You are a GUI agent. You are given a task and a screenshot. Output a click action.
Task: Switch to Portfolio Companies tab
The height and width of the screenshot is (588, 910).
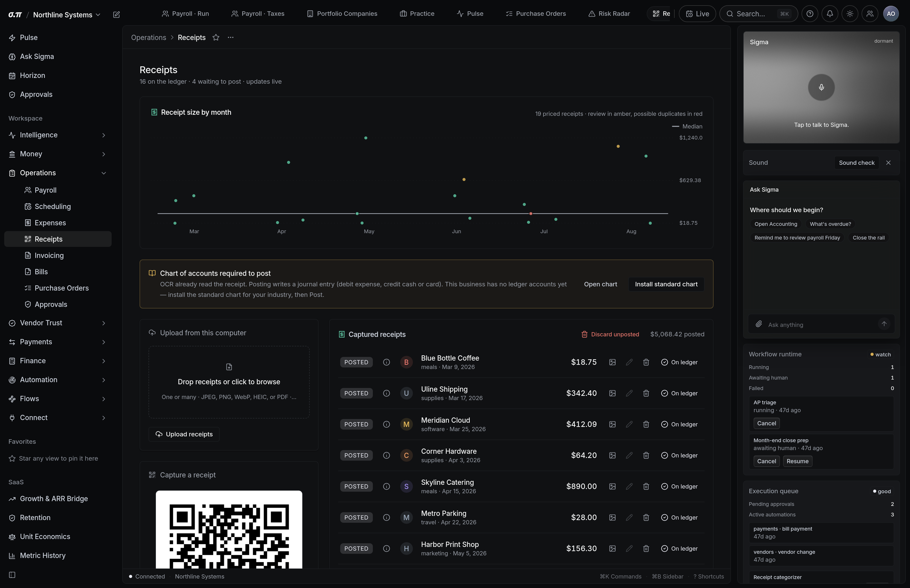[342, 14]
